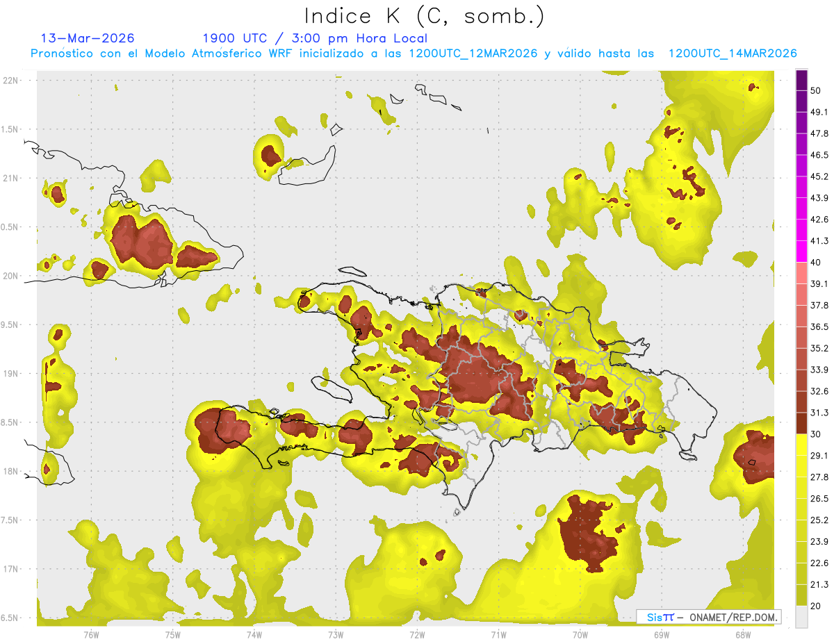Viewport: 834px width, 644px height.
Task: Click the 73W longitude label
Action: tap(336, 634)
